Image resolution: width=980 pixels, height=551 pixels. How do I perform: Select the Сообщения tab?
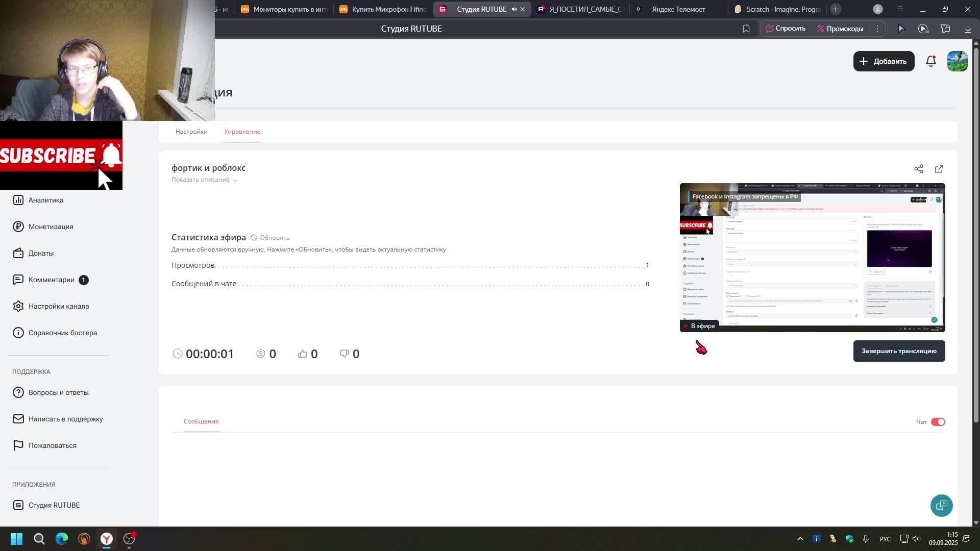201,421
